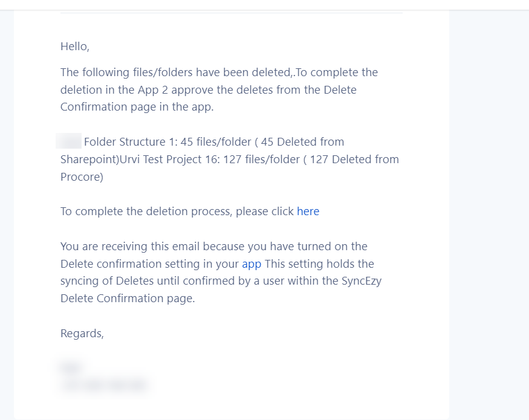This screenshot has width=529, height=420.
Task: Click the blurred box before Folder Structure 1
Action: [x=69, y=141]
